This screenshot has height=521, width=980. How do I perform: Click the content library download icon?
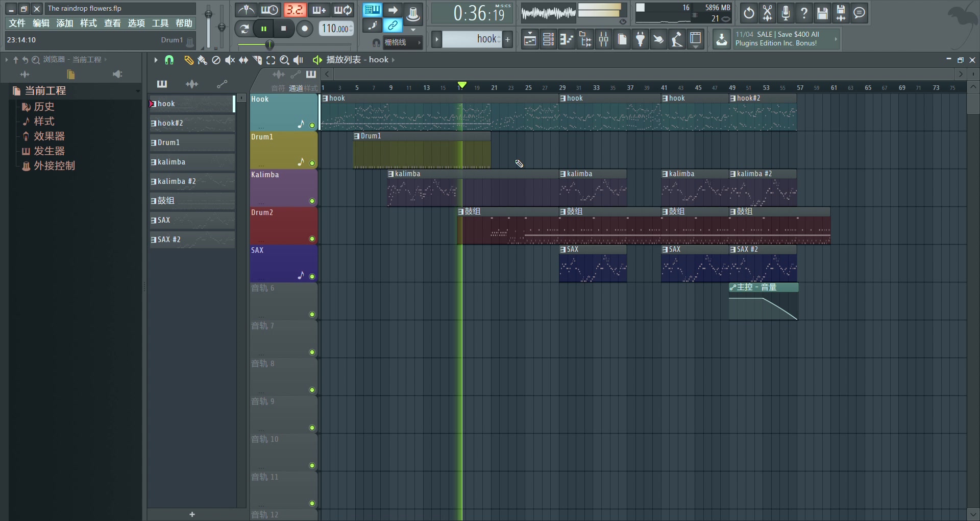pos(721,39)
